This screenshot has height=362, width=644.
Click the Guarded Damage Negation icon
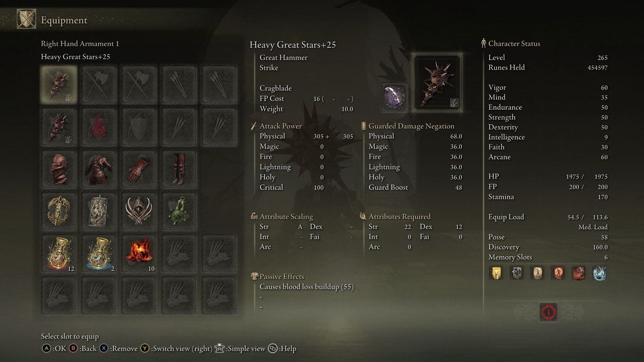[362, 126]
